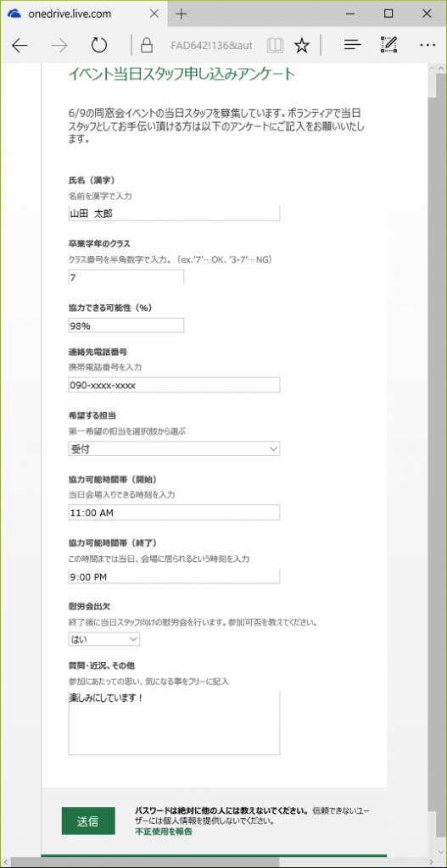Open the More actions ellipsis menu
Viewport: 447px width, 868px height.
pyautogui.click(x=427, y=46)
